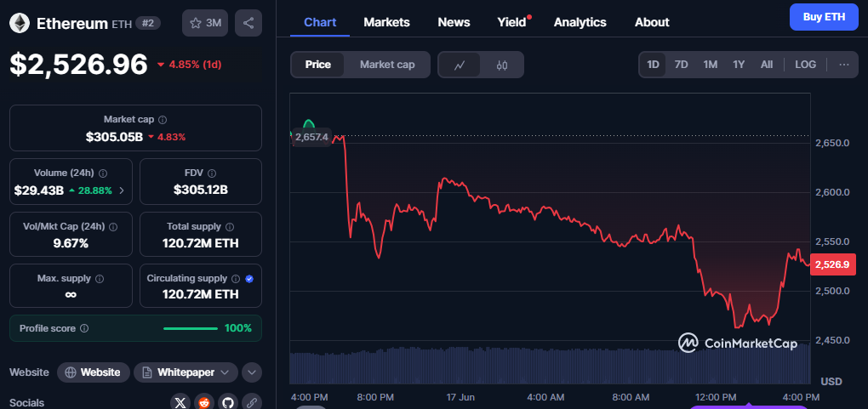
Task: Add Ethereum to watchlist via star 3M button
Action: click(205, 23)
